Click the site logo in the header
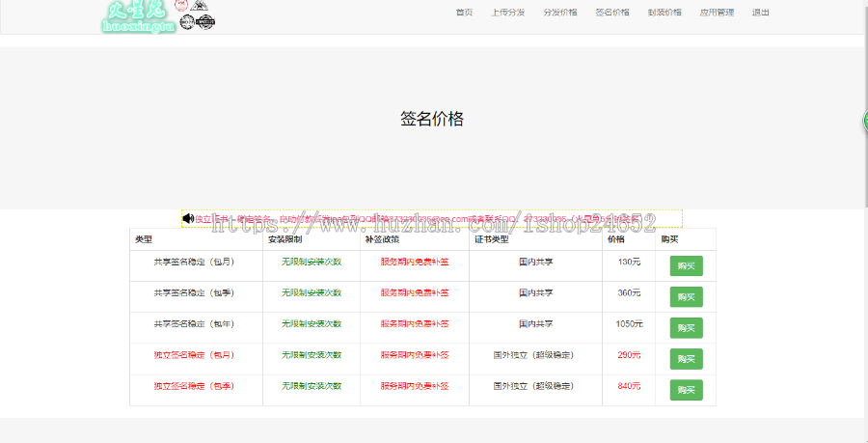 coord(159,14)
